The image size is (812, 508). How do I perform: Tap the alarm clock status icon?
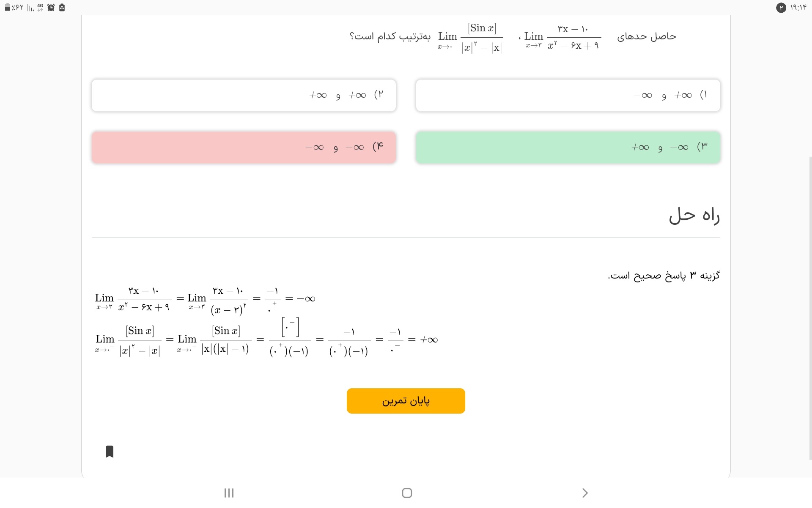tap(51, 8)
